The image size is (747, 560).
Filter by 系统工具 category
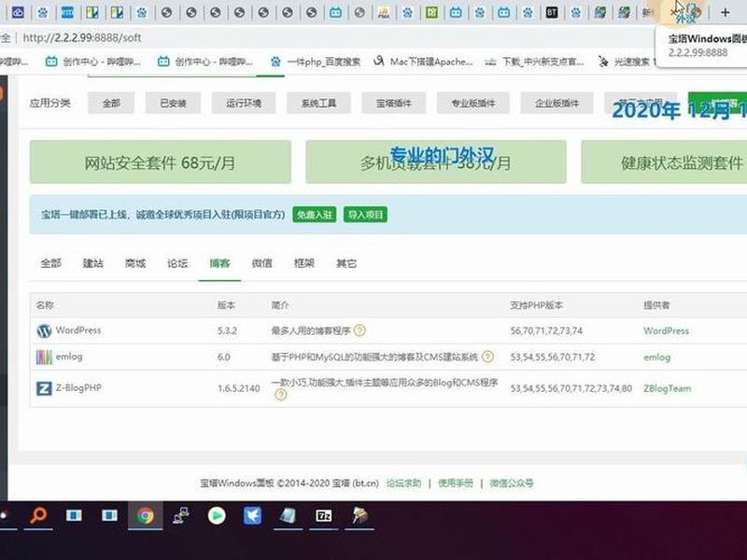pyautogui.click(x=318, y=103)
